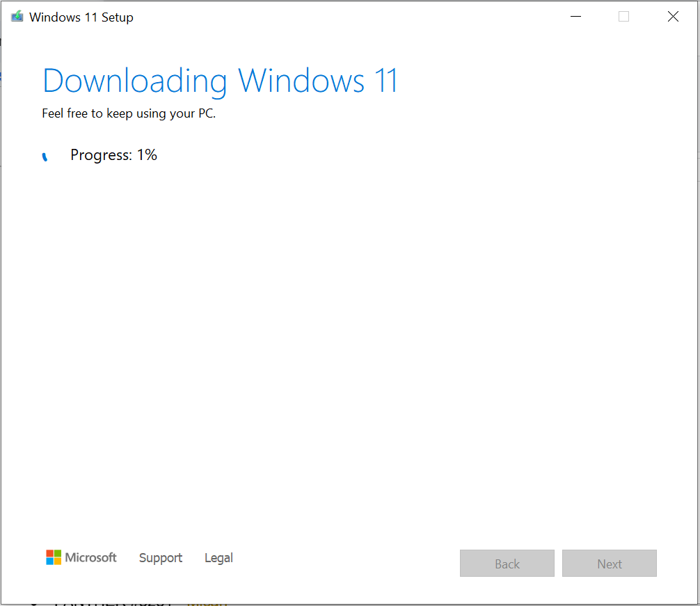Click the 'Progress: 1%' status text
The width and height of the screenshot is (700, 606).
pos(113,155)
